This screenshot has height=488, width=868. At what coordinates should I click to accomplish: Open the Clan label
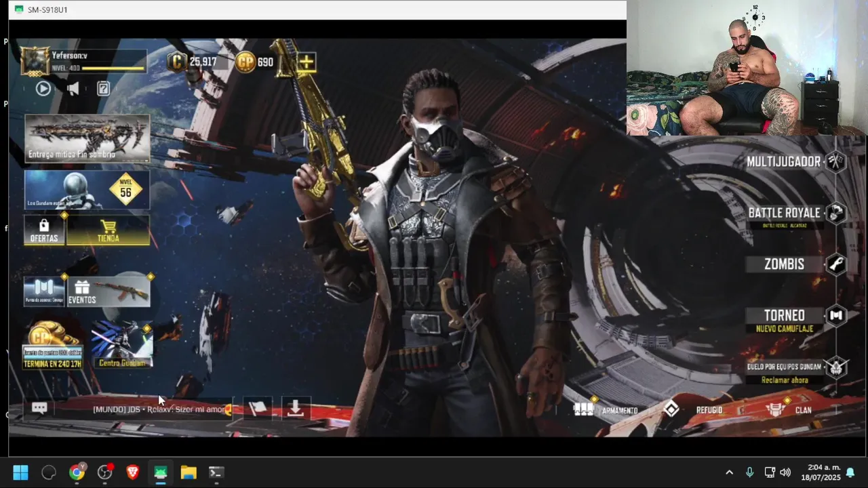[804, 410]
